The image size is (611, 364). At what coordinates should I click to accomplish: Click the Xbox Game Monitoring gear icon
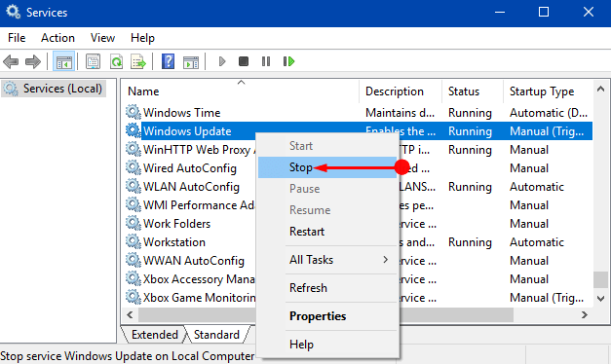click(134, 297)
